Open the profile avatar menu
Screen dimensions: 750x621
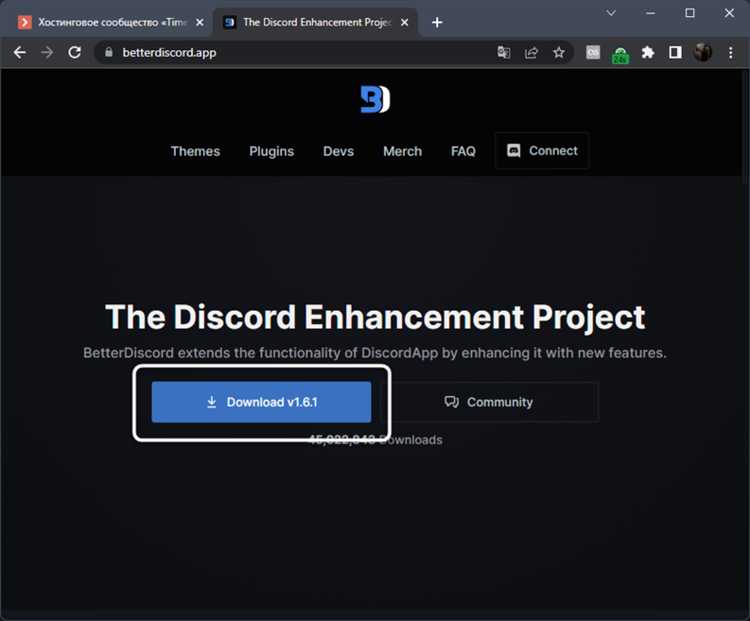[703, 52]
